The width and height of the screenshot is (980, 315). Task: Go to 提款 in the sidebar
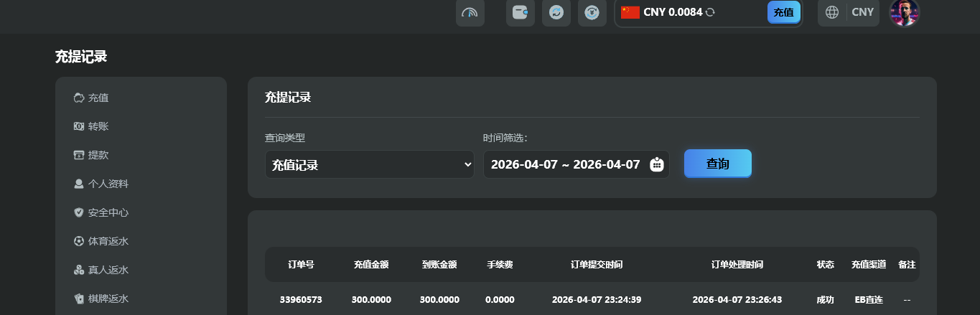[98, 155]
